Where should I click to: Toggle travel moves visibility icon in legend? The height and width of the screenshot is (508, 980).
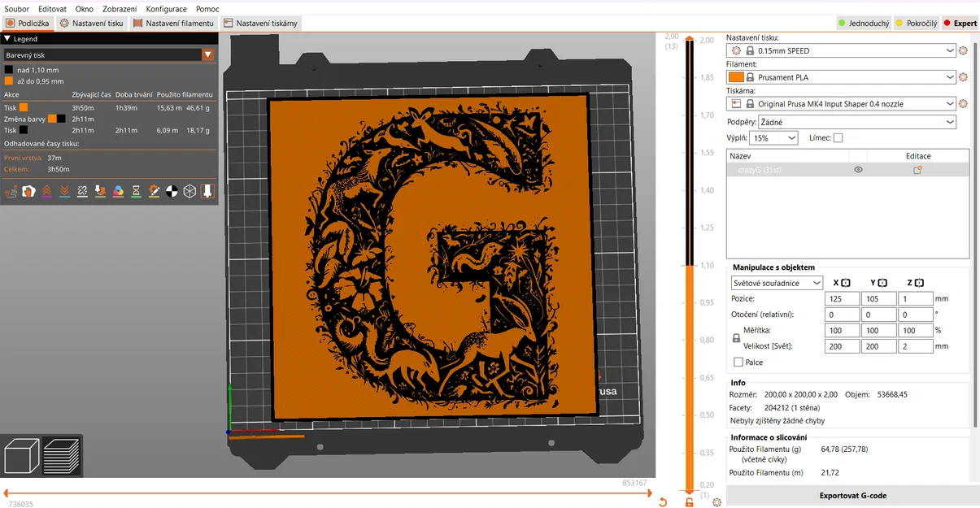click(11, 191)
